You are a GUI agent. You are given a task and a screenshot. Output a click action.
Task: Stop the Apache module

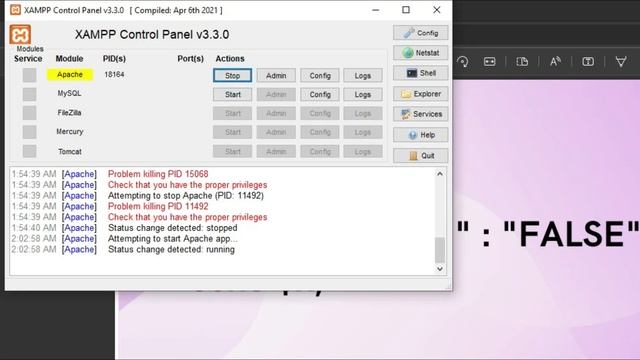(232, 76)
